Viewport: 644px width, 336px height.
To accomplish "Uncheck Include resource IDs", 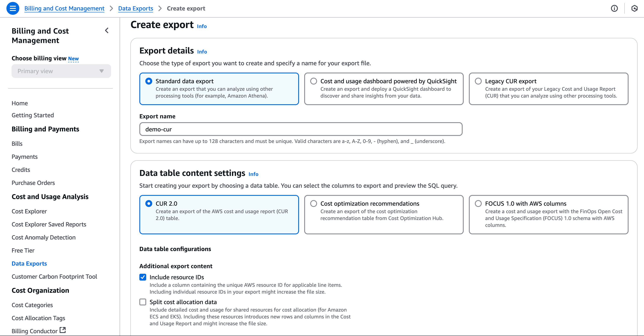I will [x=143, y=277].
